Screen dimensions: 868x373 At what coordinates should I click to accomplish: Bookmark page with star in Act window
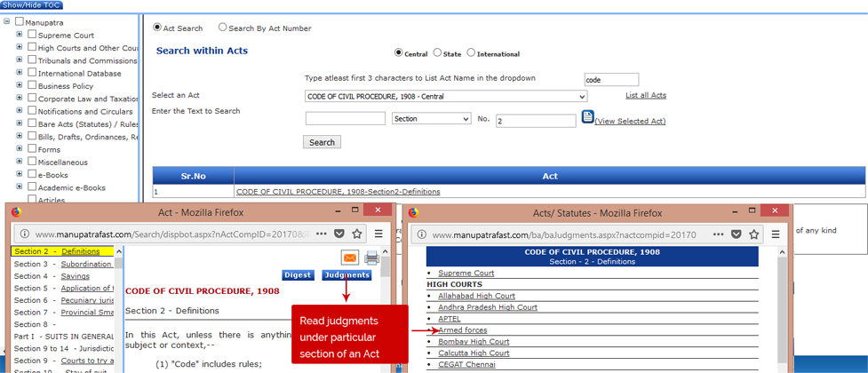(x=356, y=234)
